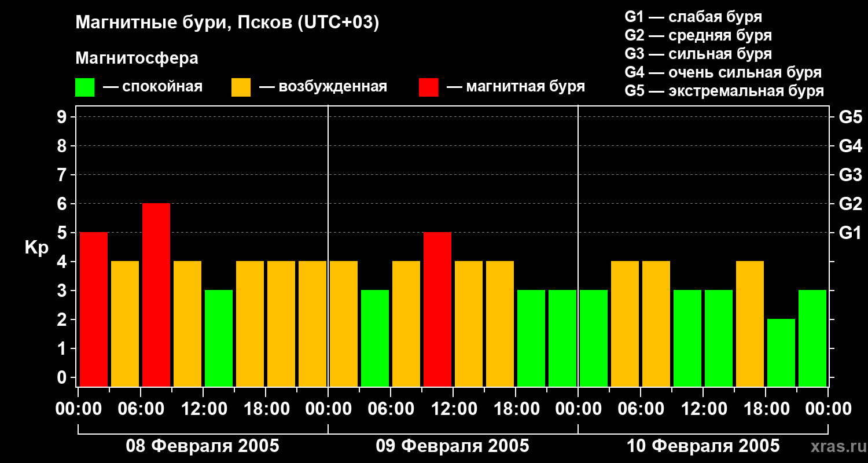The width and height of the screenshot is (868, 463).
Task: Click the green 'спокойная' legend swatch
Action: [x=84, y=87]
